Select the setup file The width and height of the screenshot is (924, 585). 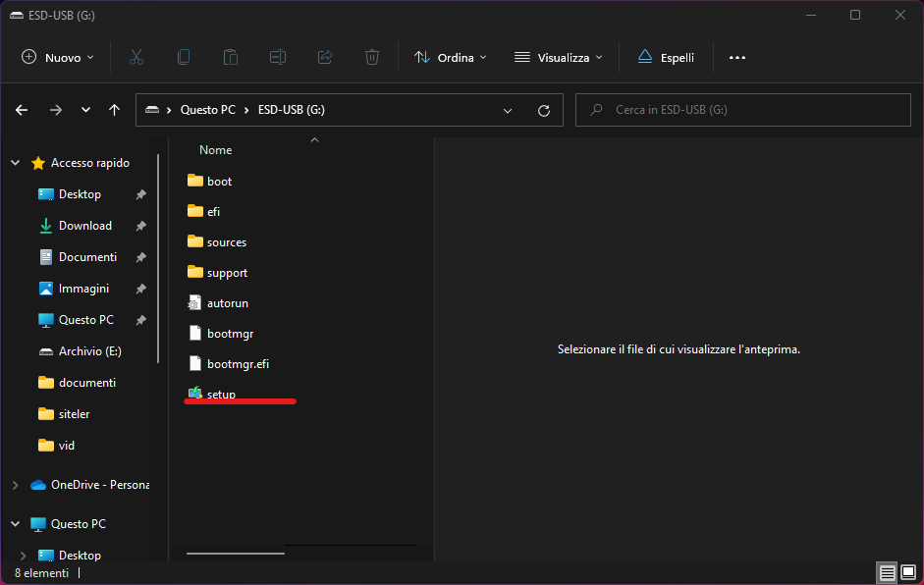click(221, 394)
